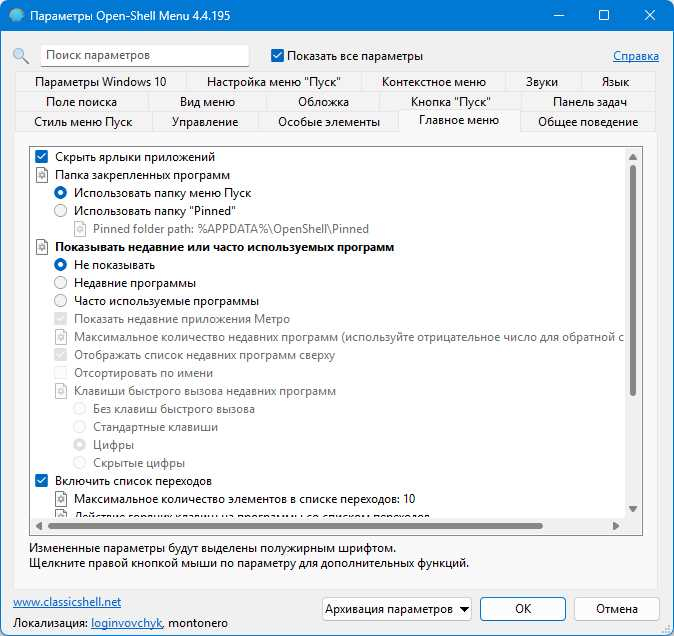Toggle "Отсортировать по имени" checkbox
The image size is (674, 636).
[x=61, y=373]
